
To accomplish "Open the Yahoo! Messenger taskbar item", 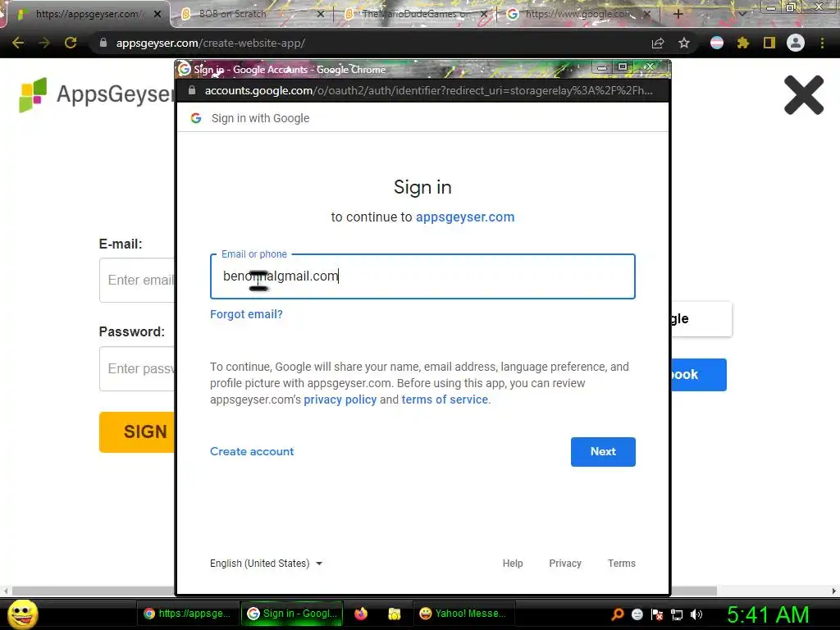I will tap(464, 614).
